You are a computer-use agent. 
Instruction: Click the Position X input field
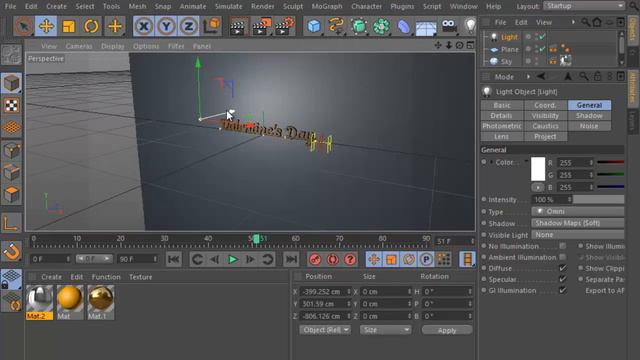(325, 291)
